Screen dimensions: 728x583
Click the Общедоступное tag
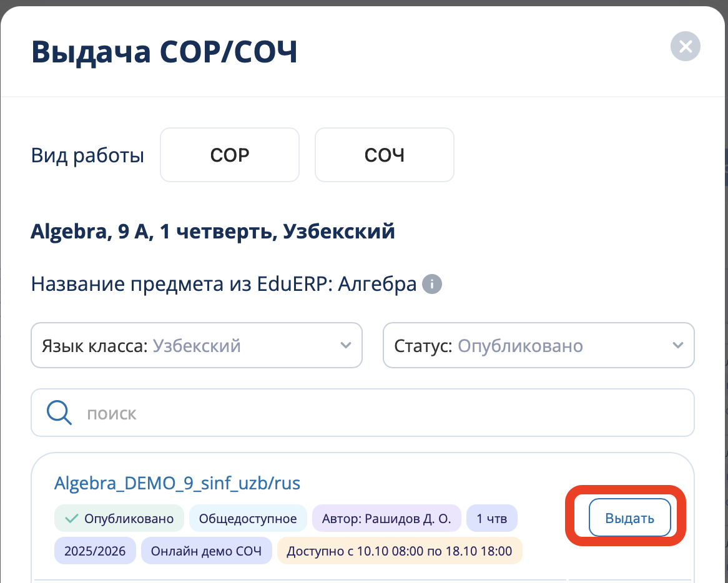pos(247,518)
